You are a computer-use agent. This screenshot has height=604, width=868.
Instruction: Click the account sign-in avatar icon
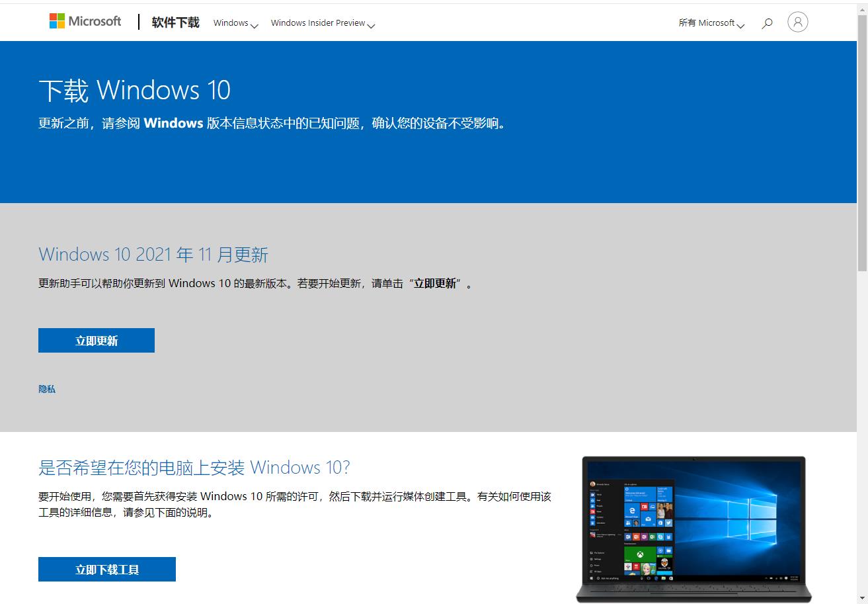point(798,22)
